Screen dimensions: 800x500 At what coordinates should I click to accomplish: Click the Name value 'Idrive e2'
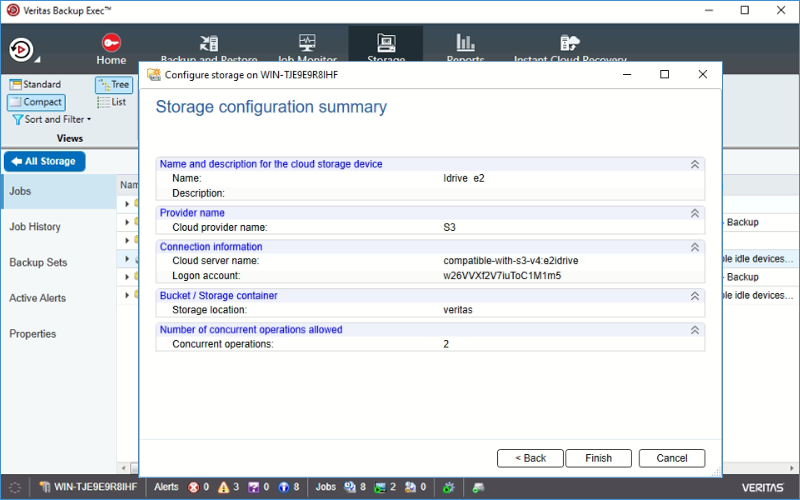pos(464,178)
